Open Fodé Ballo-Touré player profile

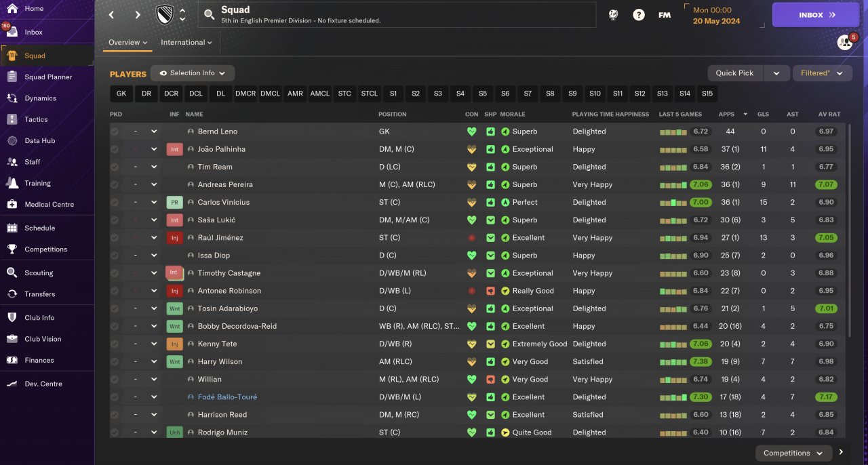click(x=227, y=397)
